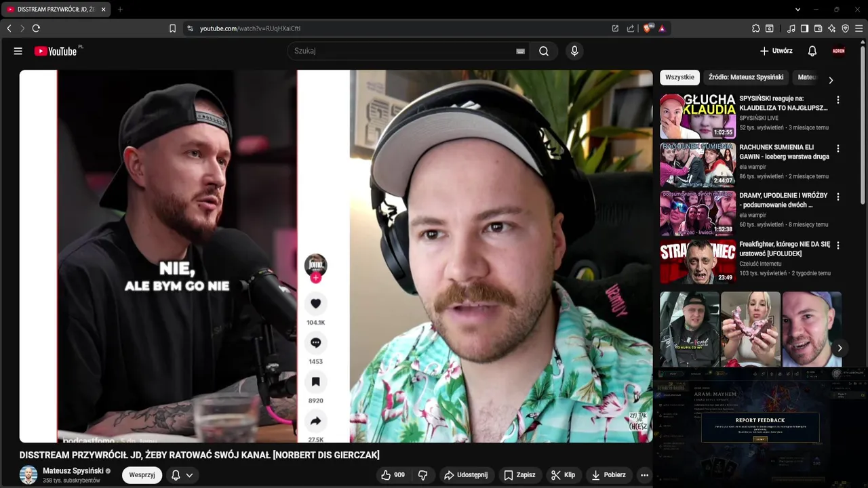Open RACHUNEK SUMIENIA video thumbnail
Viewport: 868px width, 488px height.
pyautogui.click(x=698, y=165)
